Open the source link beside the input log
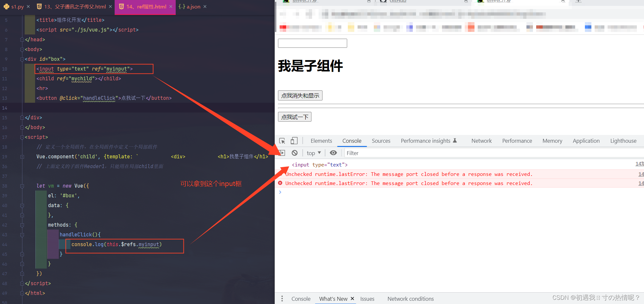Screen dimensions: 644x304 [639, 164]
